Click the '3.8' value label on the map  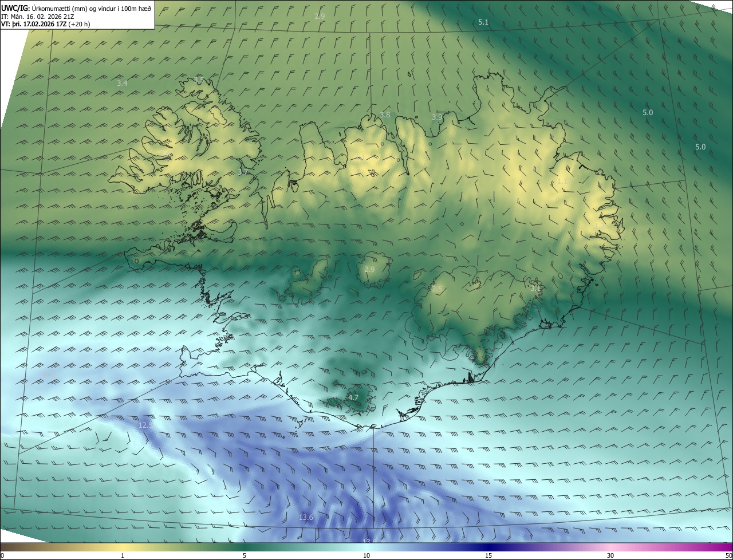(x=385, y=115)
